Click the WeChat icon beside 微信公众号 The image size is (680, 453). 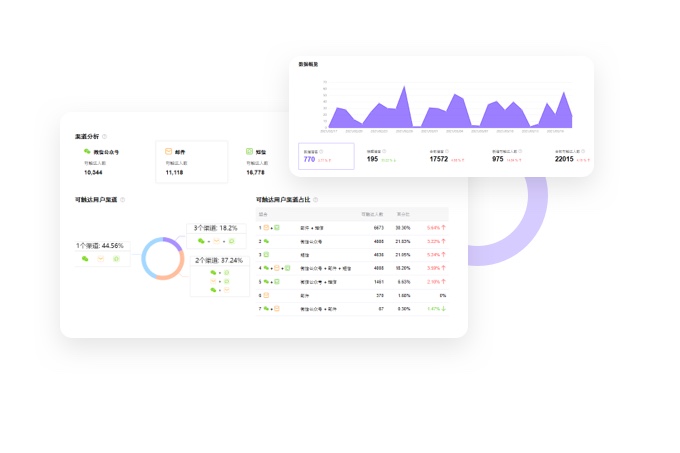click(87, 152)
